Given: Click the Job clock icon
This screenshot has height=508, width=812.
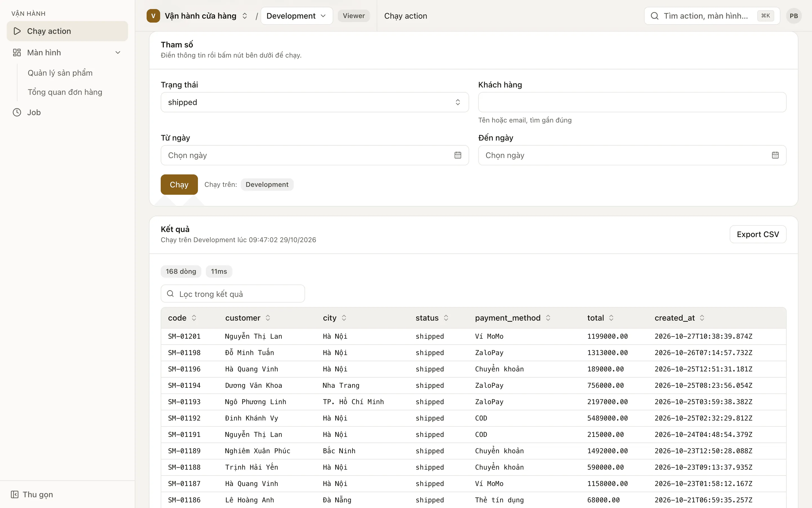Looking at the screenshot, I should pos(17,112).
